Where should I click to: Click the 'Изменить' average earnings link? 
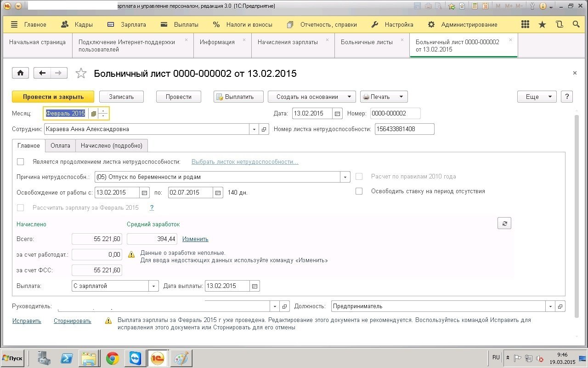pos(195,239)
